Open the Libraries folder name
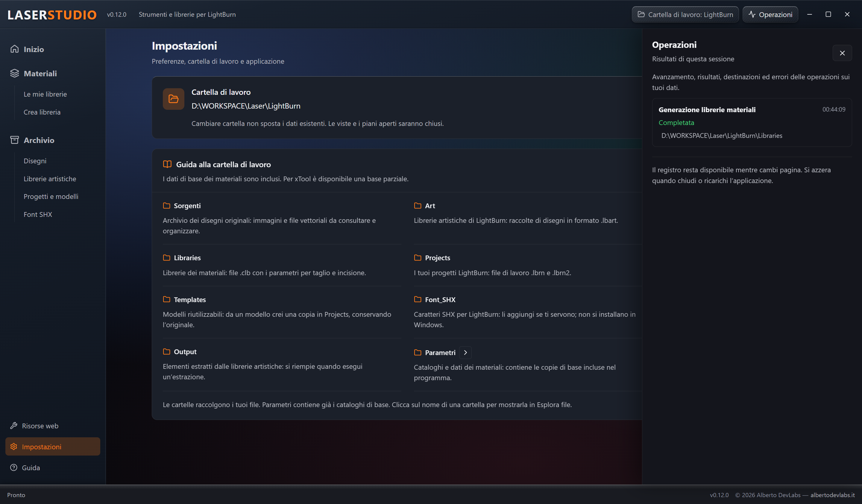 (187, 258)
